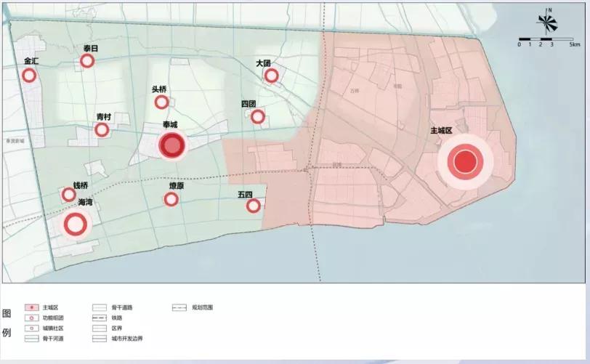Click the 主城区 legend symbol box
The width and height of the screenshot is (590, 364).
32,307
